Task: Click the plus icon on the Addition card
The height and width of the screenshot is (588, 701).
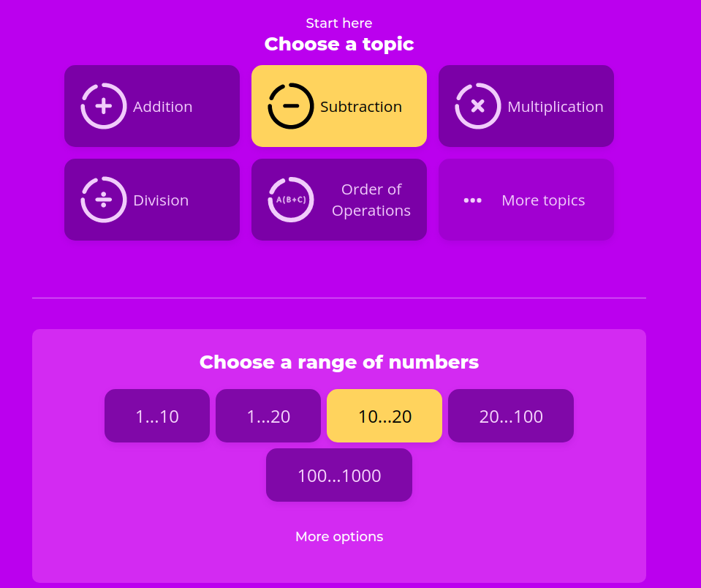Action: pyautogui.click(x=103, y=105)
